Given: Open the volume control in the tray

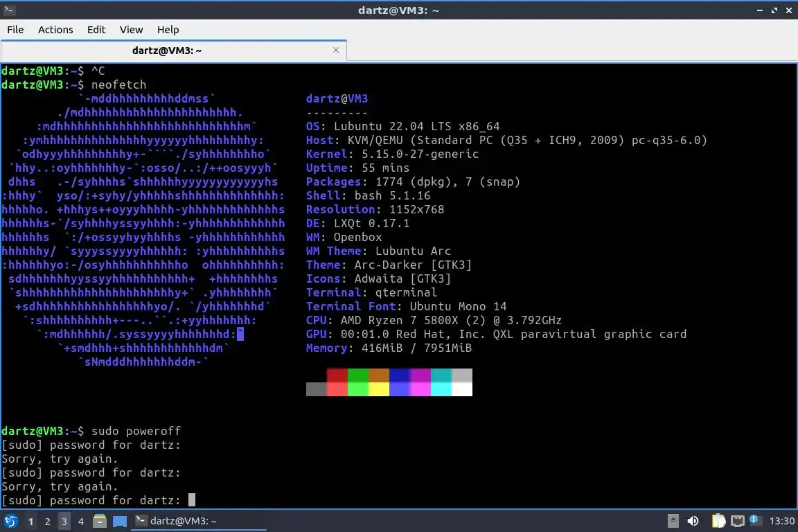Looking at the screenshot, I should tap(693, 521).
